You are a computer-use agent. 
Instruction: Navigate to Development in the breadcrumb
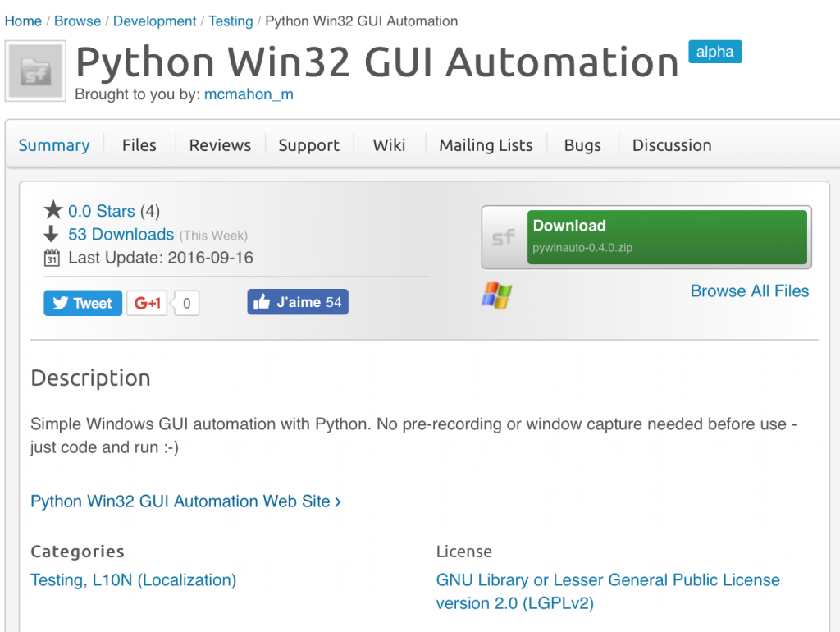(154, 21)
